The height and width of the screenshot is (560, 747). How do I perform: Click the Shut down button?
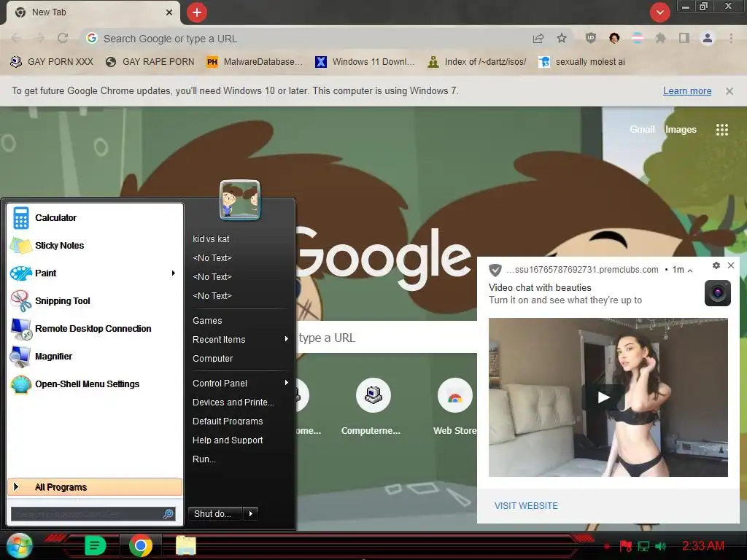pyautogui.click(x=215, y=513)
